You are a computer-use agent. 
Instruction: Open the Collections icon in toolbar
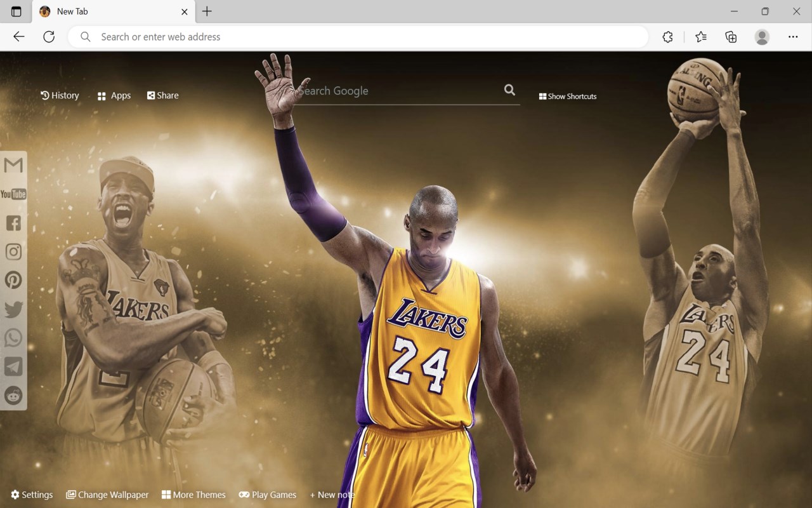pyautogui.click(x=731, y=37)
